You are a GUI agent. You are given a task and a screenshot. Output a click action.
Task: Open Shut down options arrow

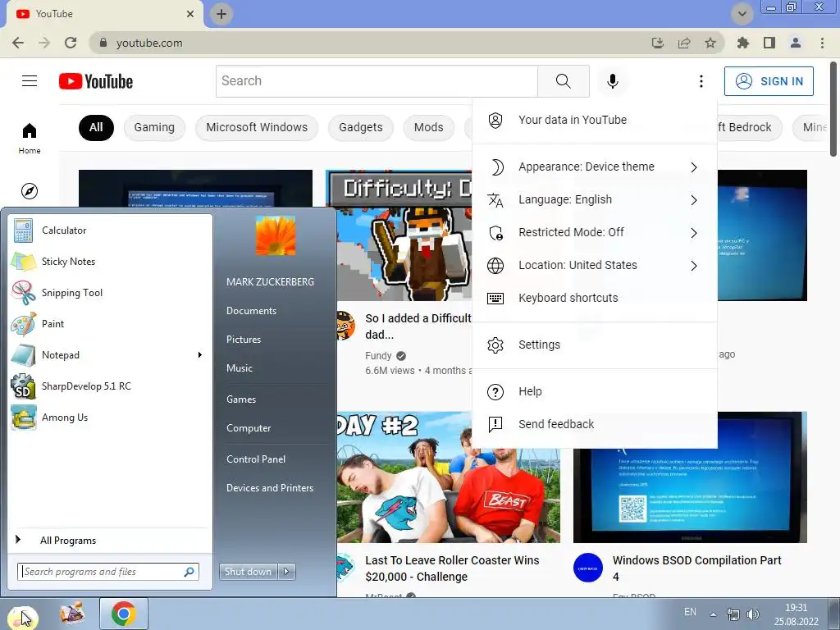[286, 572]
